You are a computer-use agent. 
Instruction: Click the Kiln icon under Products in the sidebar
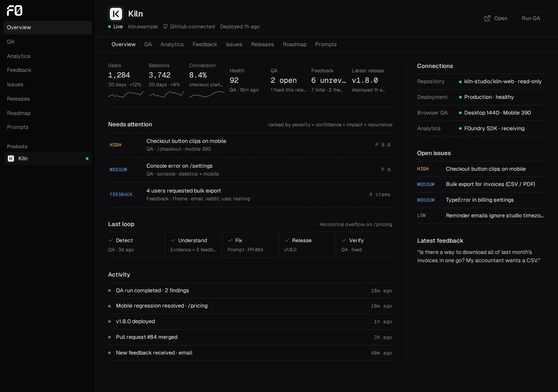point(11,159)
